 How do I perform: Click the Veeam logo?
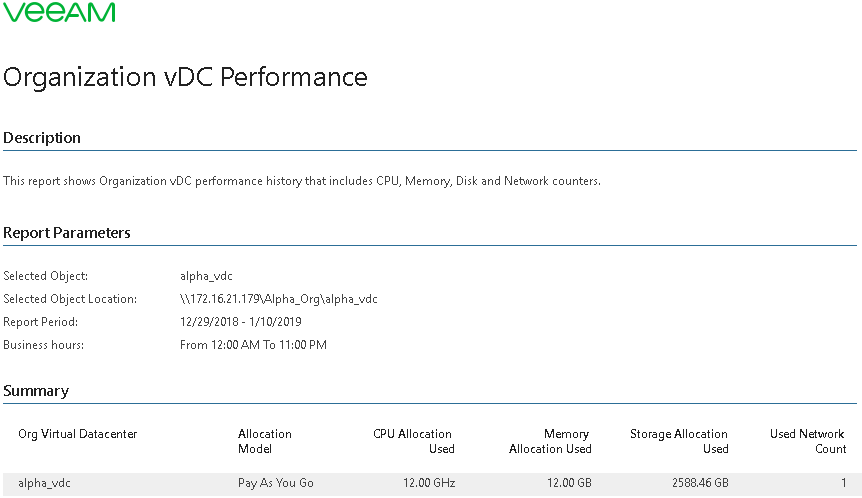click(59, 12)
